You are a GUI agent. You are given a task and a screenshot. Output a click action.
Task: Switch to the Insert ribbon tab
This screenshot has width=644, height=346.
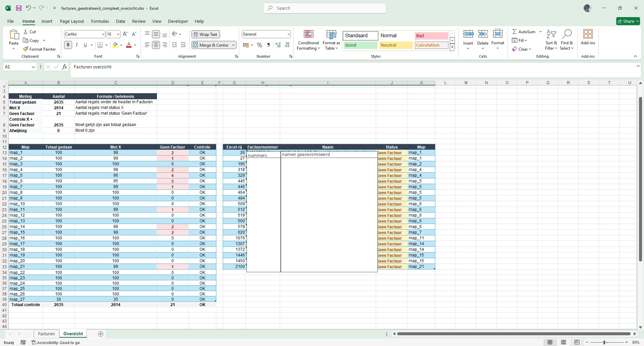47,21
